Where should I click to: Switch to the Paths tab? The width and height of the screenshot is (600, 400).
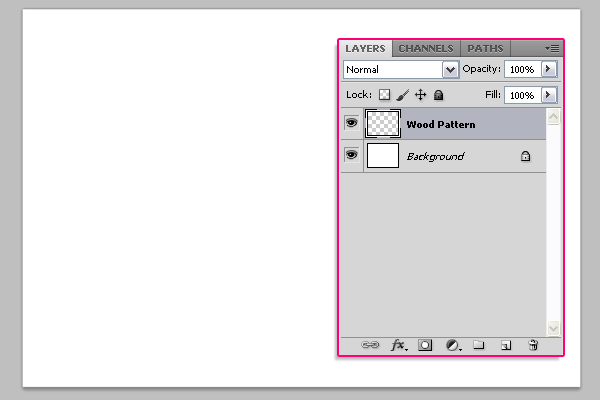tap(485, 49)
